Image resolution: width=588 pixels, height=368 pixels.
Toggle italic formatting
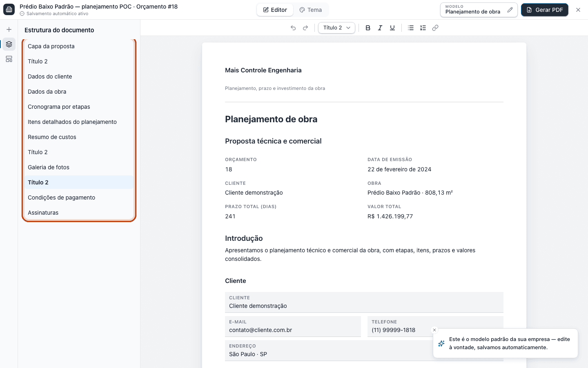click(380, 28)
